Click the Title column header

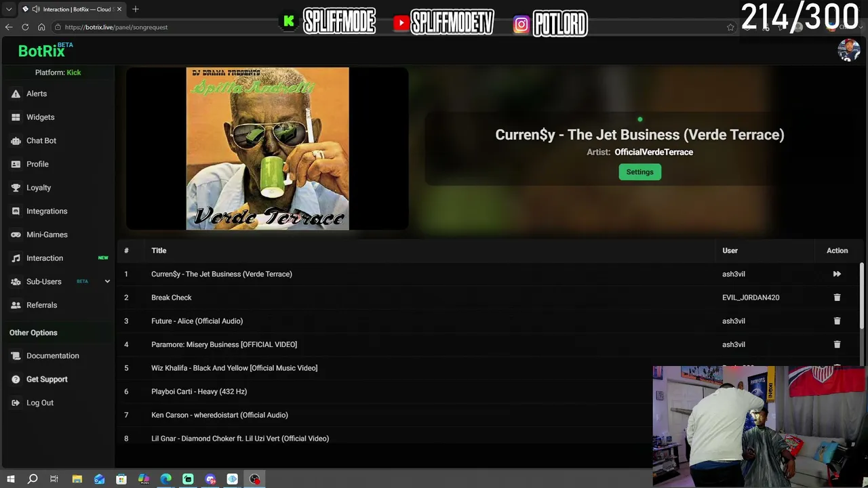159,251
